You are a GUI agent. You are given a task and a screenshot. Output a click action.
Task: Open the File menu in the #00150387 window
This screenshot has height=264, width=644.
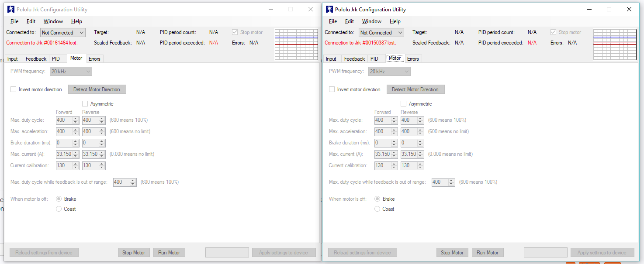point(333,21)
